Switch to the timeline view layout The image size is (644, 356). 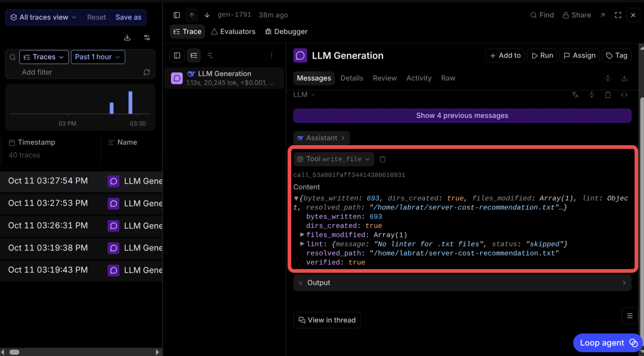(210, 55)
